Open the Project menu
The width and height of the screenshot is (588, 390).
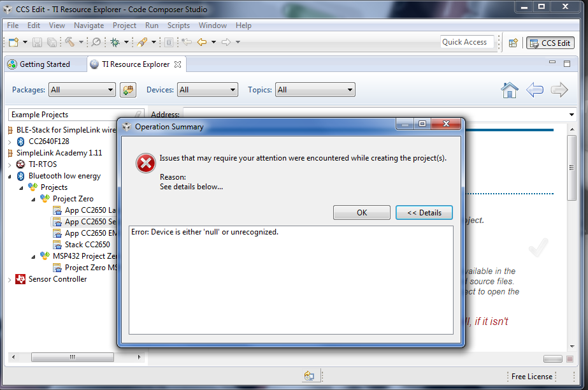(124, 25)
